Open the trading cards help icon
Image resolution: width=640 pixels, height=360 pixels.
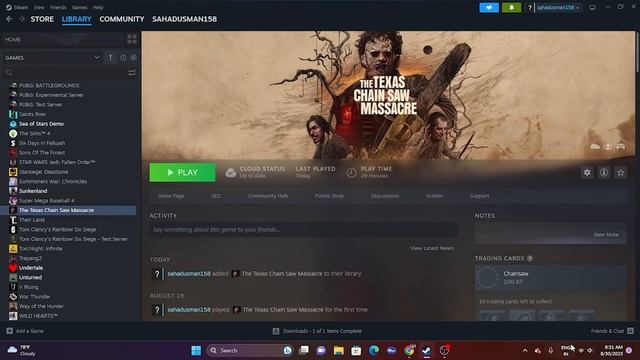530,258
